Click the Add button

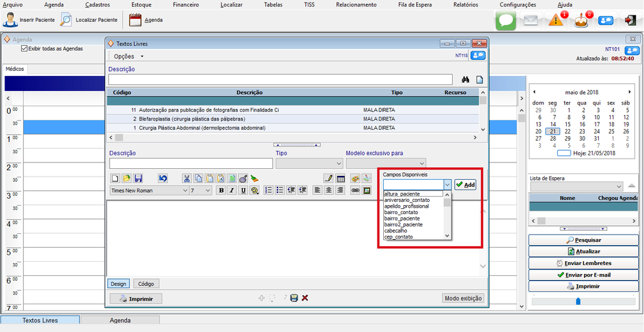465,184
